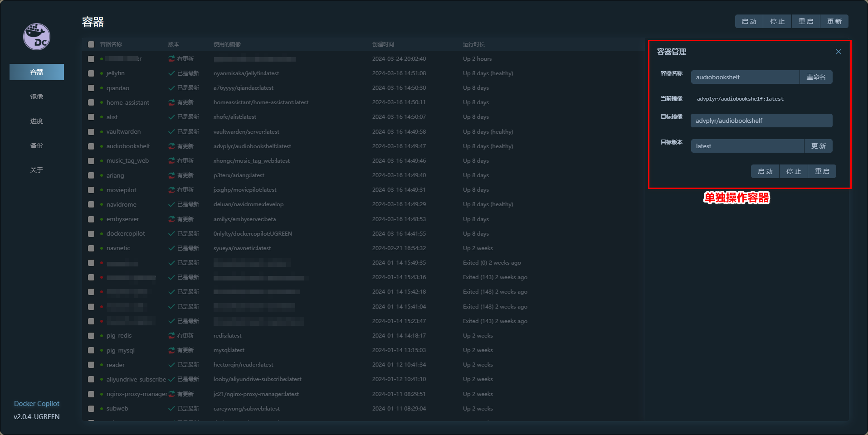Check the box for vaultwarden container

(x=91, y=132)
